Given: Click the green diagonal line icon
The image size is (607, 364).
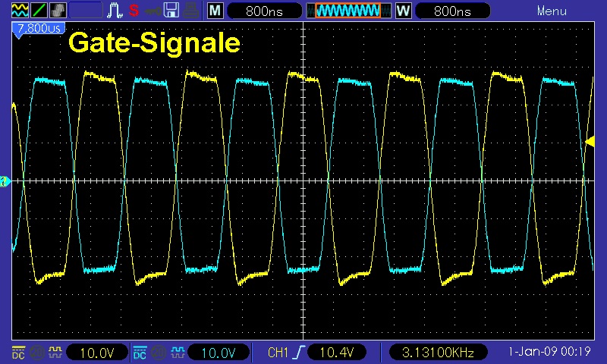Looking at the screenshot, I should (39, 10).
